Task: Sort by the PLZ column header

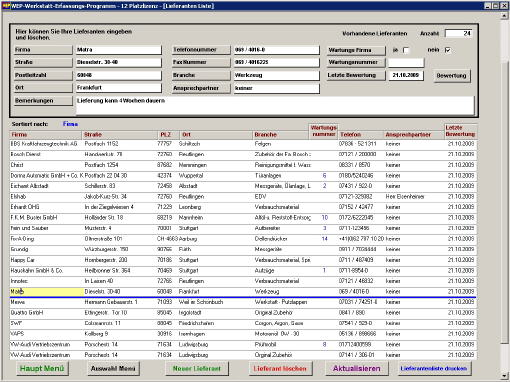Action: (x=168, y=135)
